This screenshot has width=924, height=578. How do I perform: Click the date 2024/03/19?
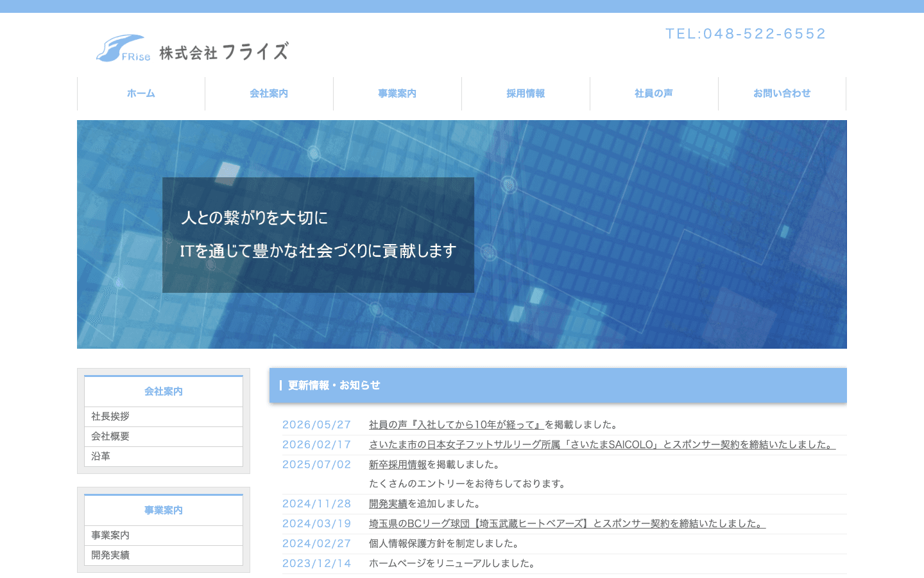tap(317, 523)
